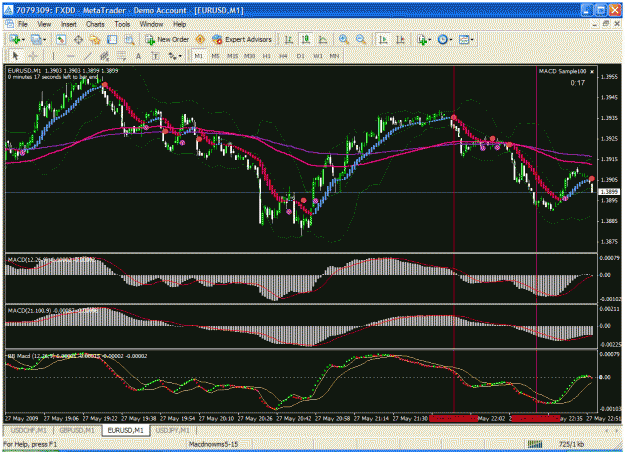Switch to the D1 timeframe
Screen dimensions: 625x452
[x=301, y=56]
